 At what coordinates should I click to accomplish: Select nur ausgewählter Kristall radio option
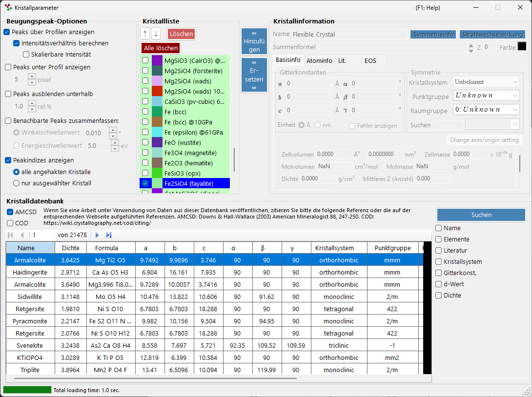pos(16,183)
